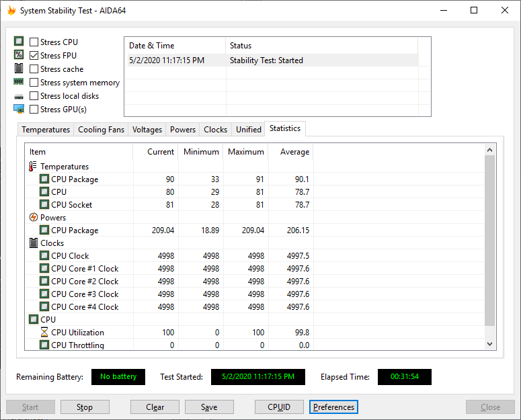This screenshot has width=521, height=420.
Task: Switch to the Powers tab
Action: (x=183, y=130)
